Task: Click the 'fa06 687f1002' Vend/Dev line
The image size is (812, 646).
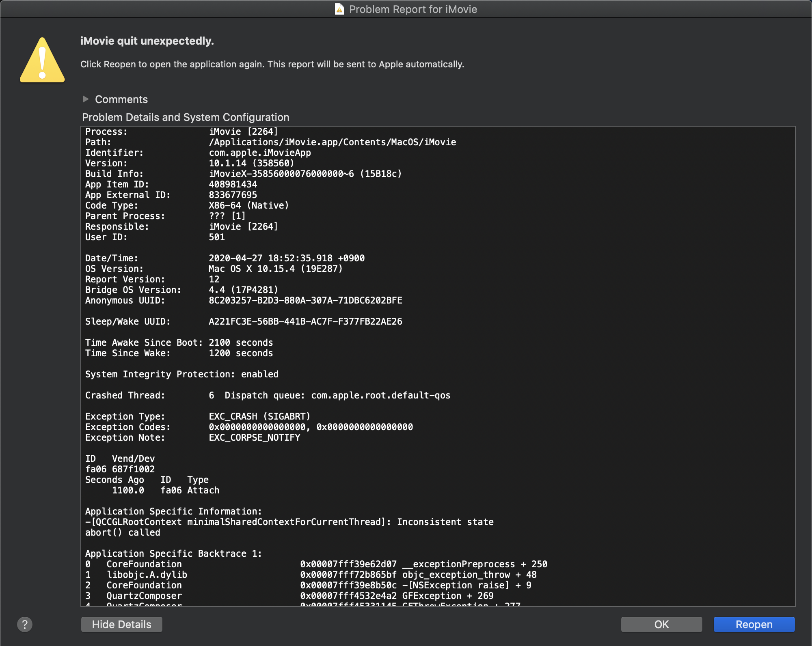Action: (120, 469)
